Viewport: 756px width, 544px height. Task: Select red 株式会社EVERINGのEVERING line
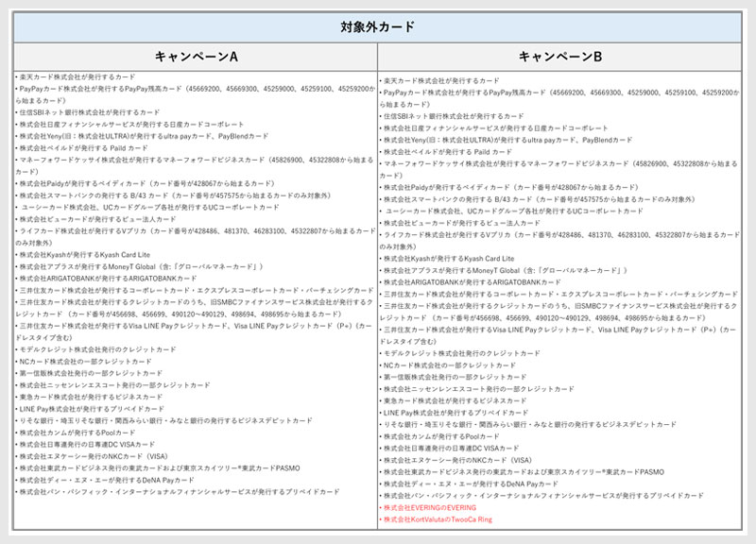click(x=428, y=508)
